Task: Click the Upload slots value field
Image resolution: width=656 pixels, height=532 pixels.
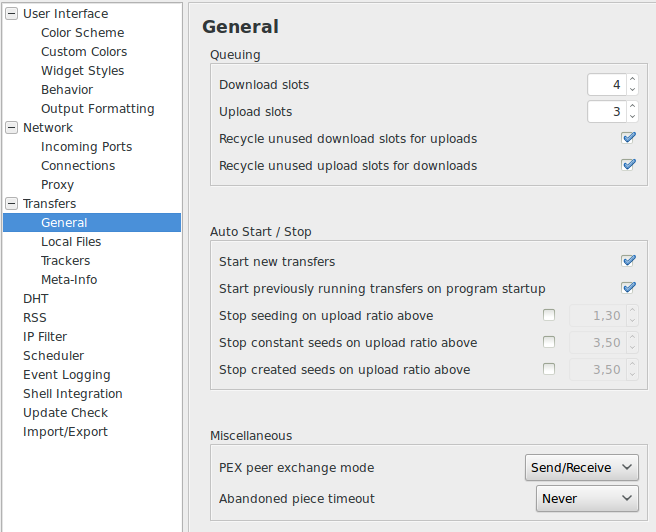Action: (x=607, y=112)
